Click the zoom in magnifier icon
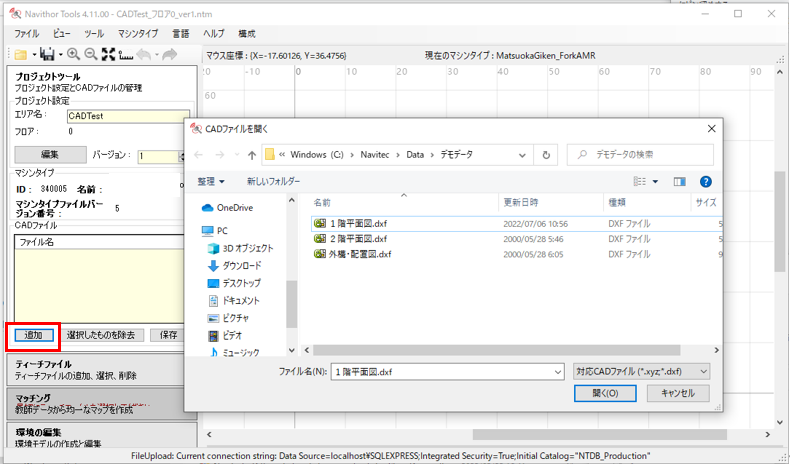The width and height of the screenshot is (790, 466). click(73, 54)
